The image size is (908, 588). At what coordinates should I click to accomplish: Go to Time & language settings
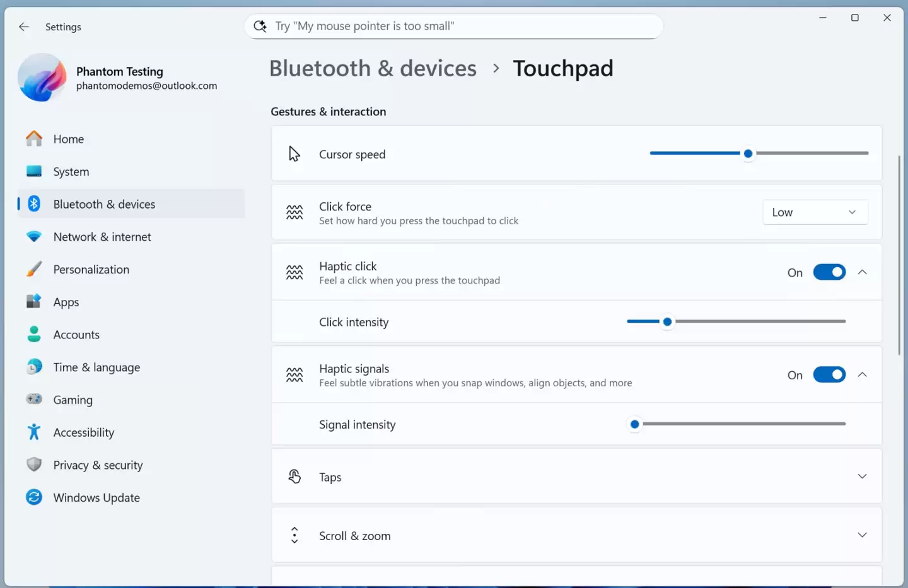point(96,367)
